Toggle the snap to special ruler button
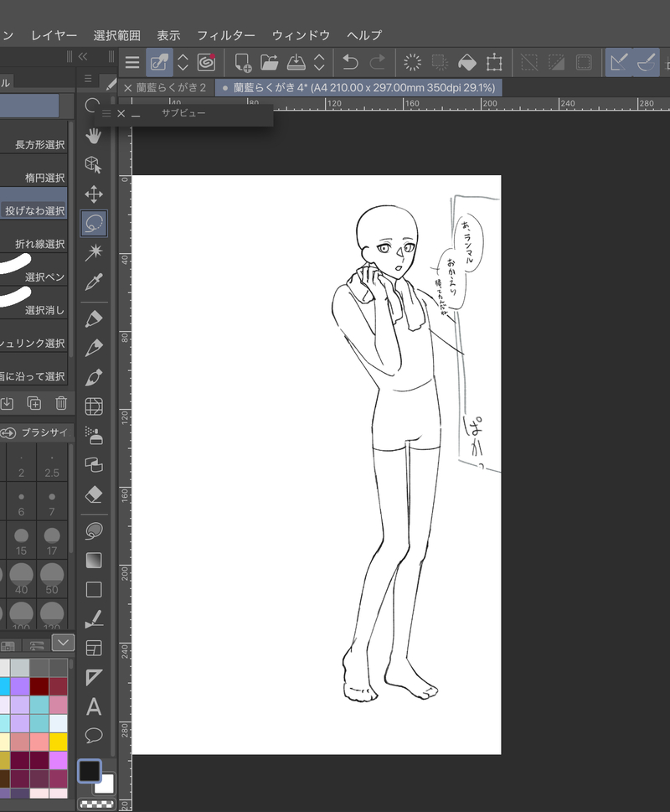 pos(647,62)
